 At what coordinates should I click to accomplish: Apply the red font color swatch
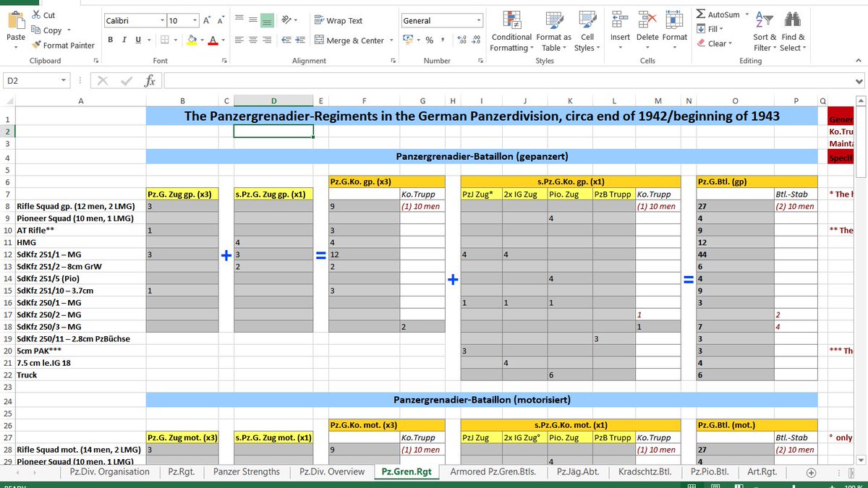click(x=213, y=40)
